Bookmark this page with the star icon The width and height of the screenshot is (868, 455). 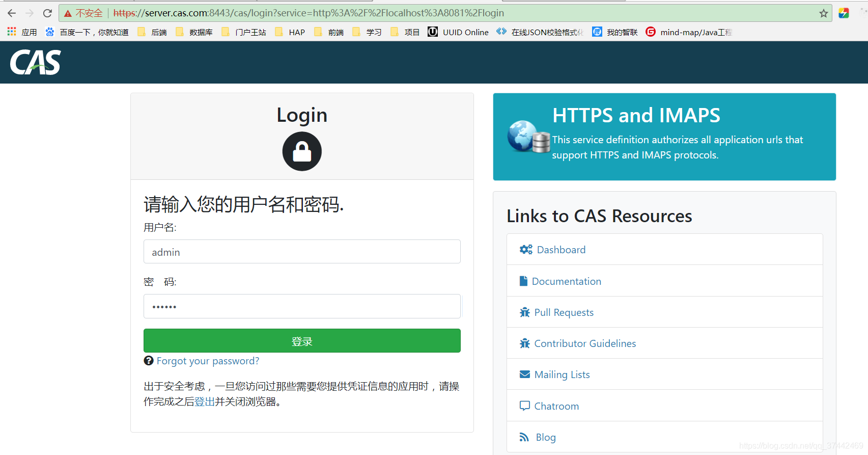[823, 13]
